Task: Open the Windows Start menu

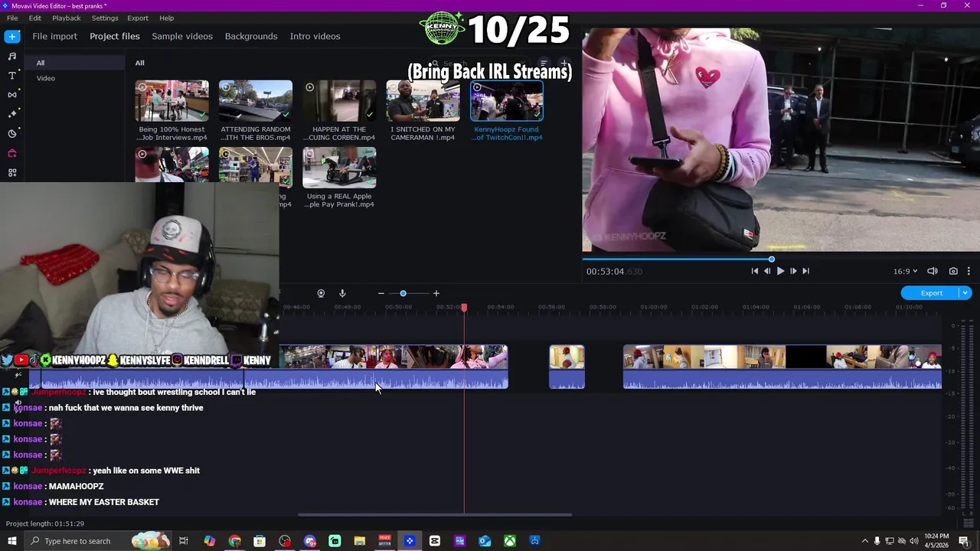Action: coord(12,541)
